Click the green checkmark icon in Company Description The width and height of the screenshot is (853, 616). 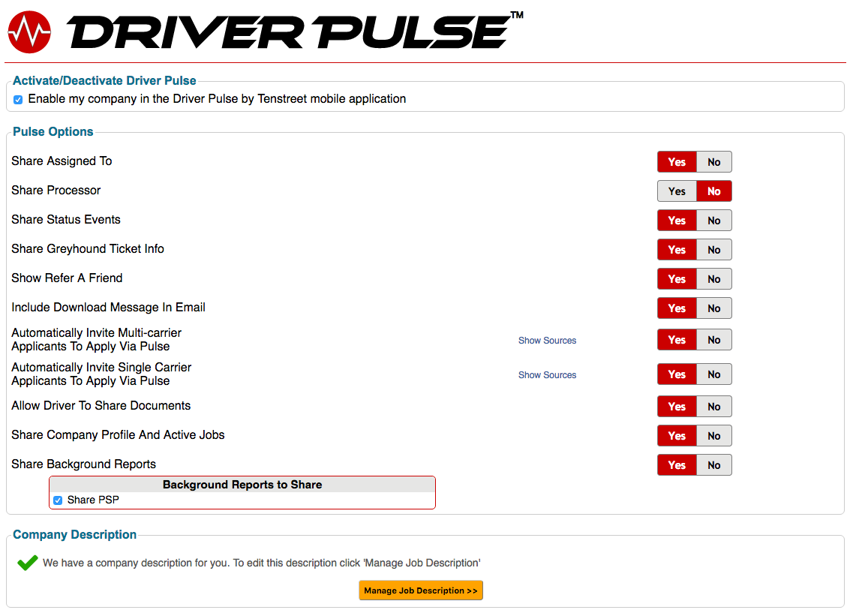coord(28,562)
